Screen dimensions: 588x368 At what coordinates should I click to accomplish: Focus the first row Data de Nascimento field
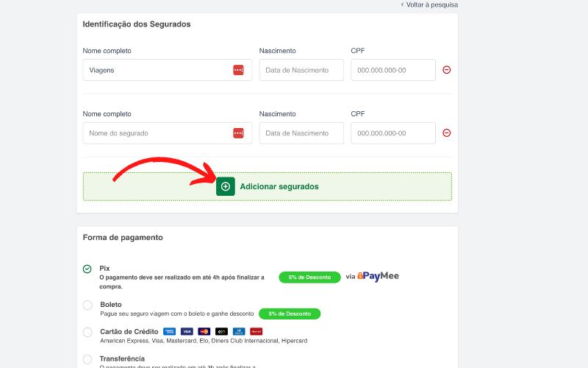click(x=301, y=70)
